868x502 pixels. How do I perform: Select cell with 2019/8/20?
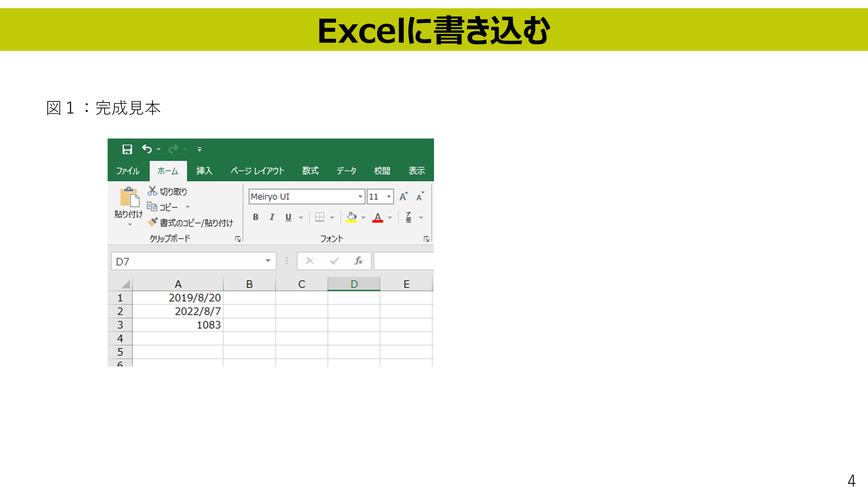point(178,298)
